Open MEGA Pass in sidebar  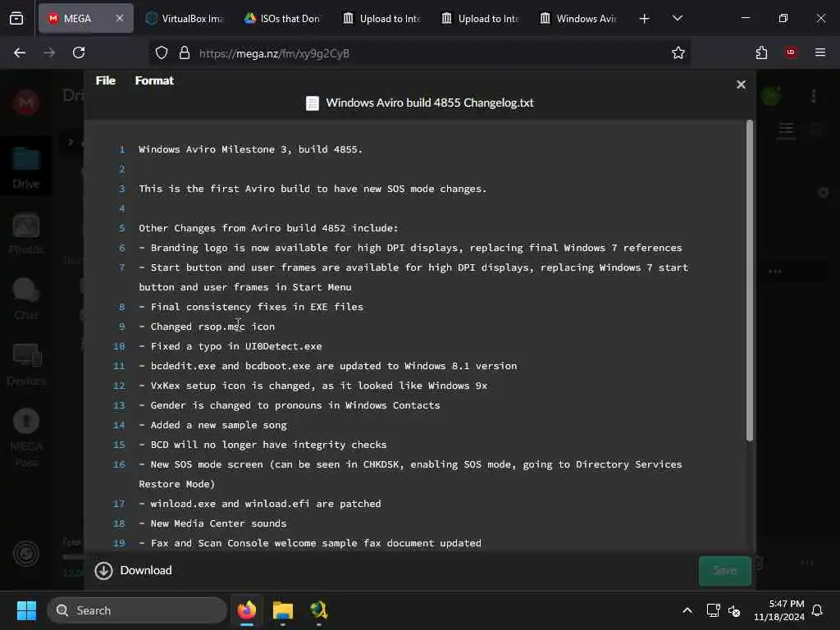click(x=25, y=438)
